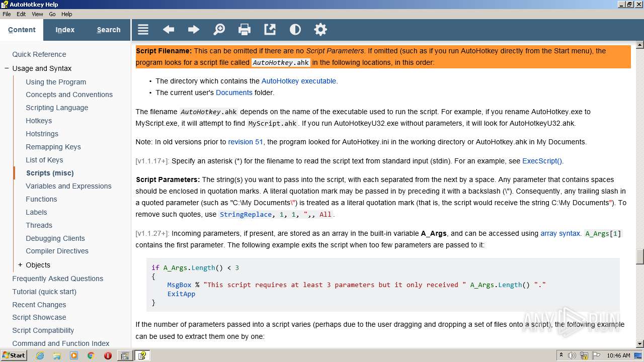This screenshot has height=362, width=644.
Task: Click ExitApp in the code example
Action: (181, 294)
